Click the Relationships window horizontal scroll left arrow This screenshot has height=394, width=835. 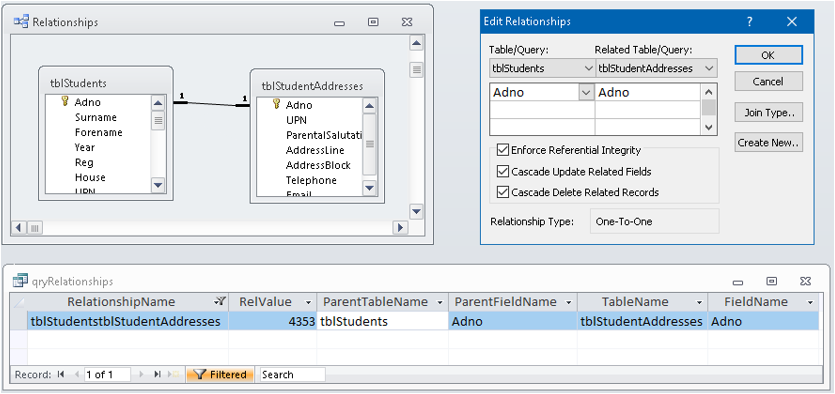19,228
